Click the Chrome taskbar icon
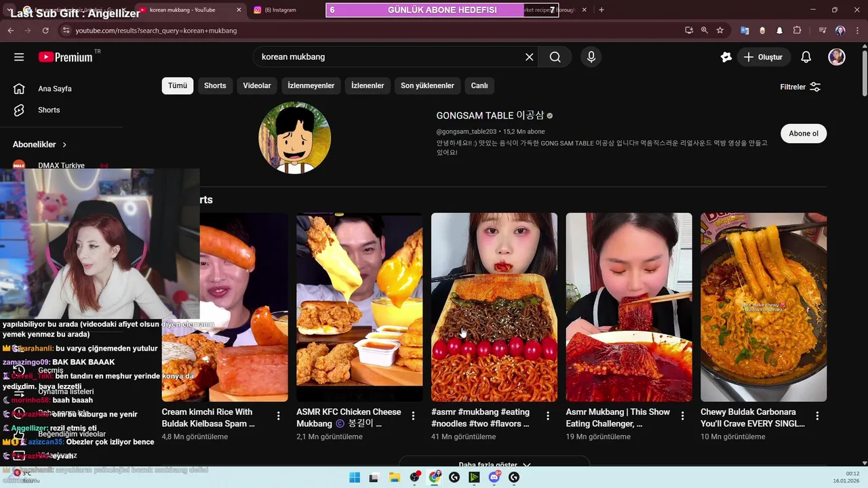Image resolution: width=868 pixels, height=488 pixels. [434, 478]
